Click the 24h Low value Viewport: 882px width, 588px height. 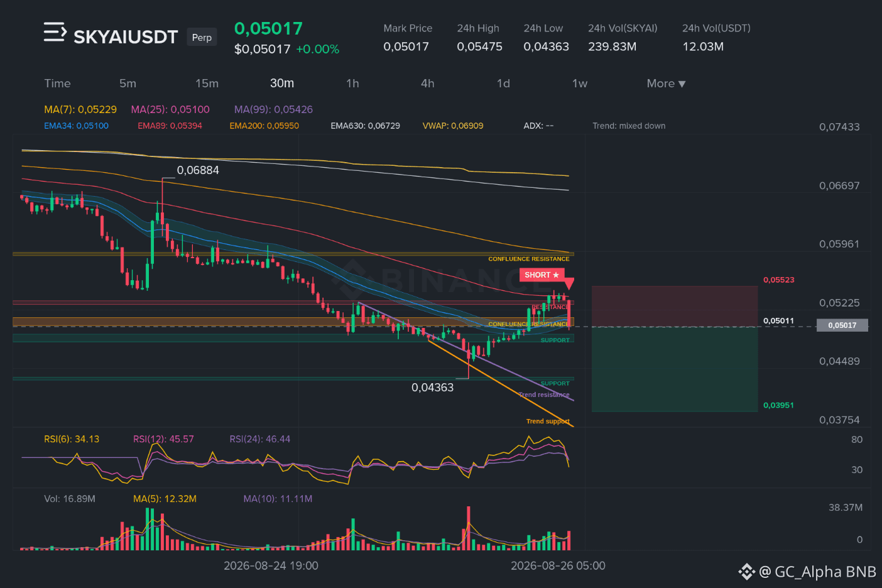(546, 46)
